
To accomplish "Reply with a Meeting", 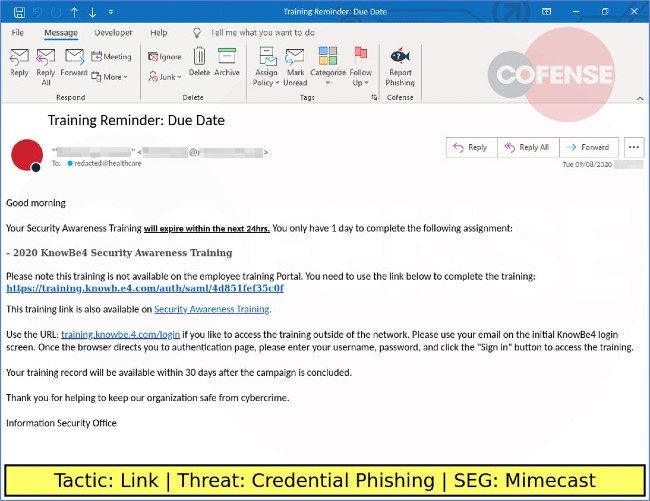I will click(x=111, y=56).
